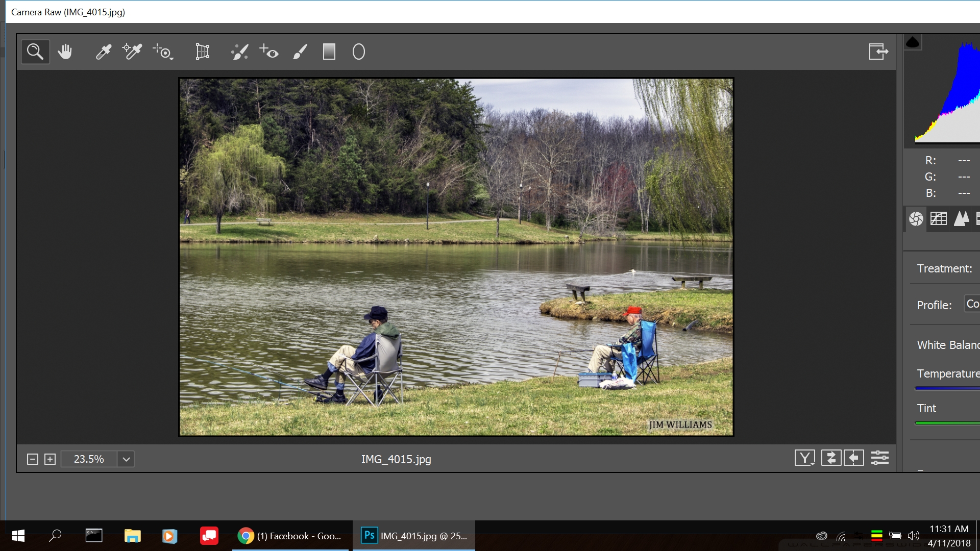Screen dimensions: 980x551
Task: Click the battery icon in system tray
Action: [x=895, y=536]
